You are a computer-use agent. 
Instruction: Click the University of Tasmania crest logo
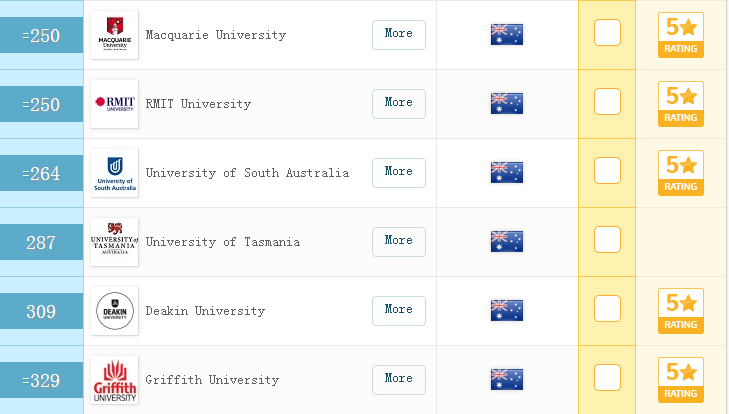(114, 242)
